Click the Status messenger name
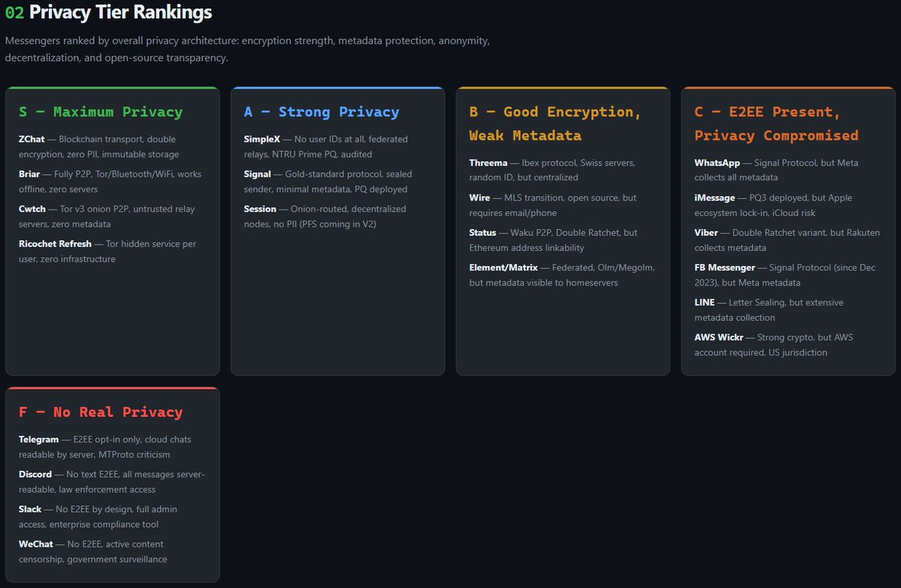901x588 pixels. pyautogui.click(x=482, y=233)
